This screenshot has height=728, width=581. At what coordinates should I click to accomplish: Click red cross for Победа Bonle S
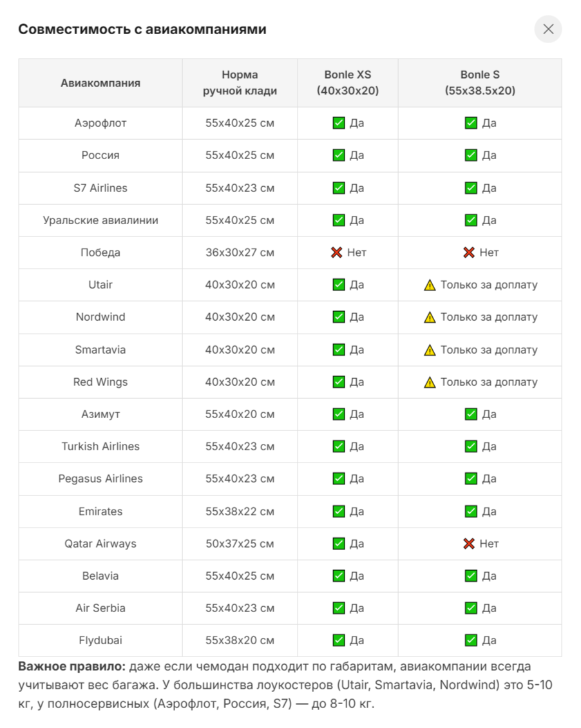(x=469, y=253)
